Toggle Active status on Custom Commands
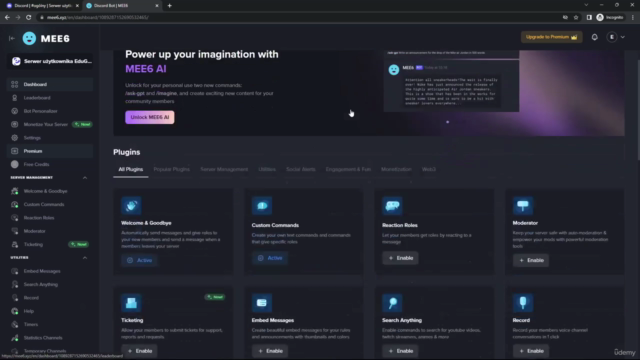640x360 pixels. tap(270, 258)
